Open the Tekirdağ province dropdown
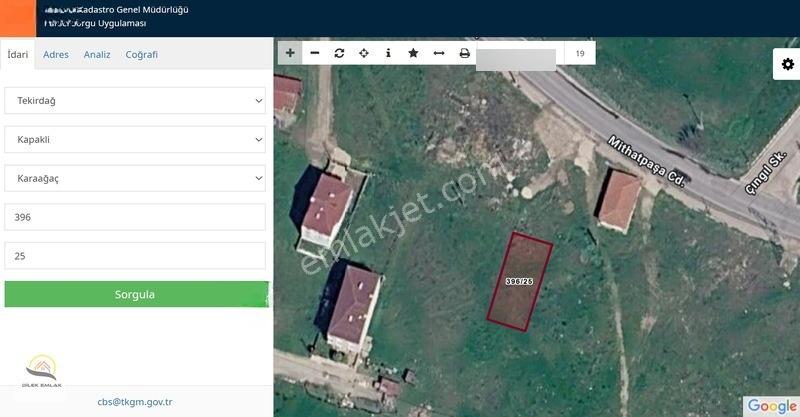 click(x=135, y=101)
